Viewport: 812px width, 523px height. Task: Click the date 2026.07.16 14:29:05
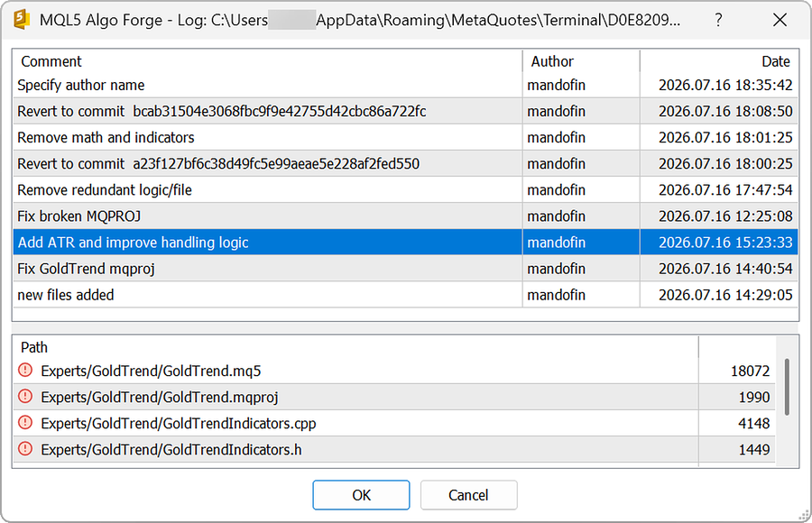coord(725,295)
